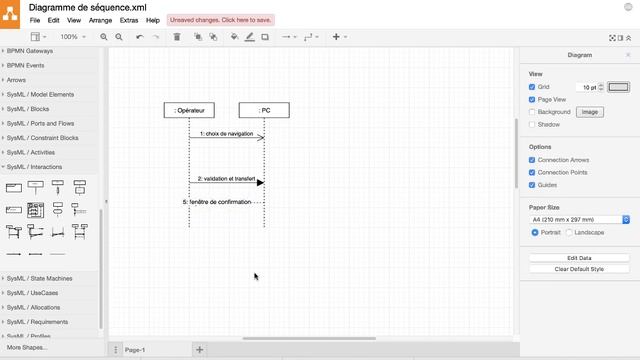Screen dimensions: 640x360
Task: Select the interaction frame shape
Action: pos(13,188)
